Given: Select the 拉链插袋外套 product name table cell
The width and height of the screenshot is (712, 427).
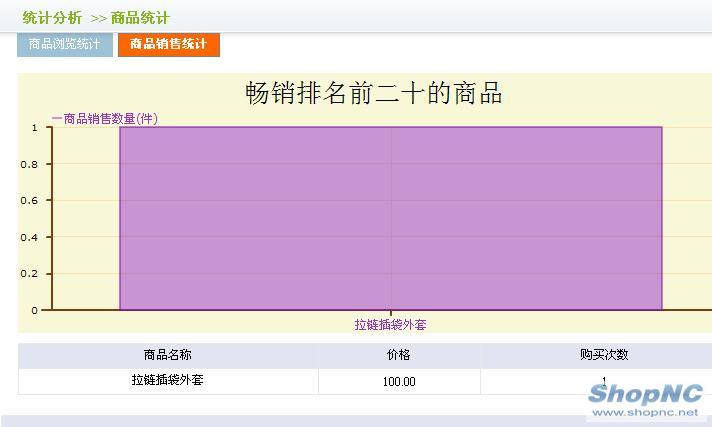Looking at the screenshot, I should [x=167, y=381].
